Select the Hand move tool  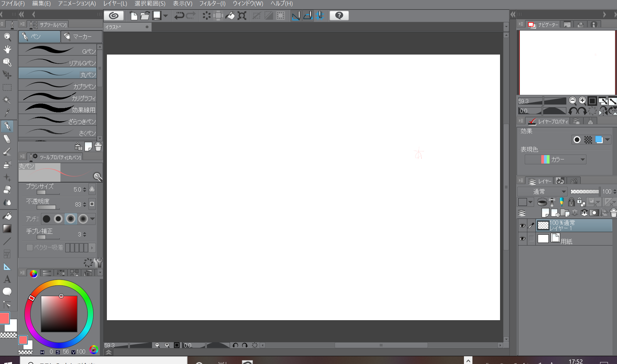(x=7, y=49)
